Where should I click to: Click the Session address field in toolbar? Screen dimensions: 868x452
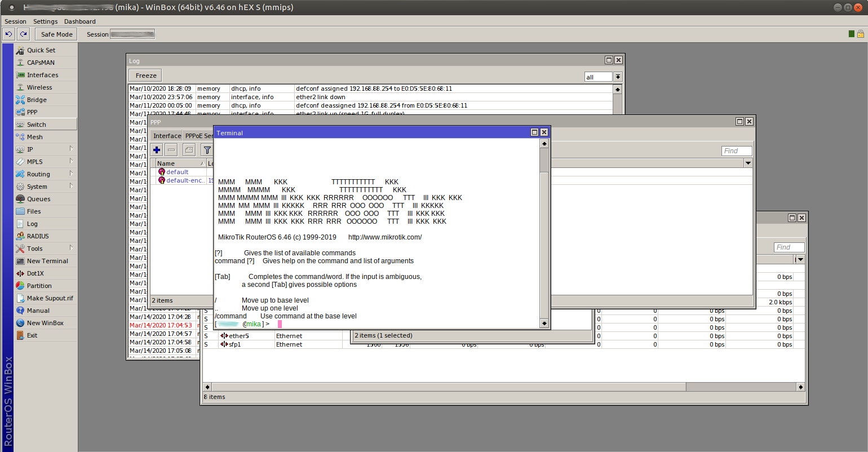132,34
